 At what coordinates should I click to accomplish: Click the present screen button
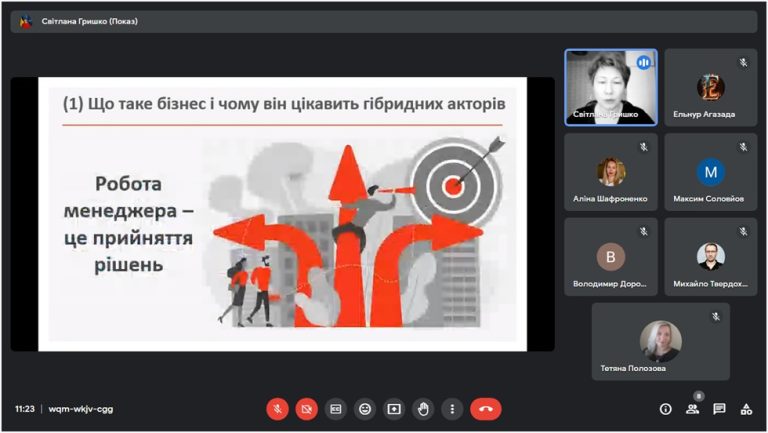(394, 409)
